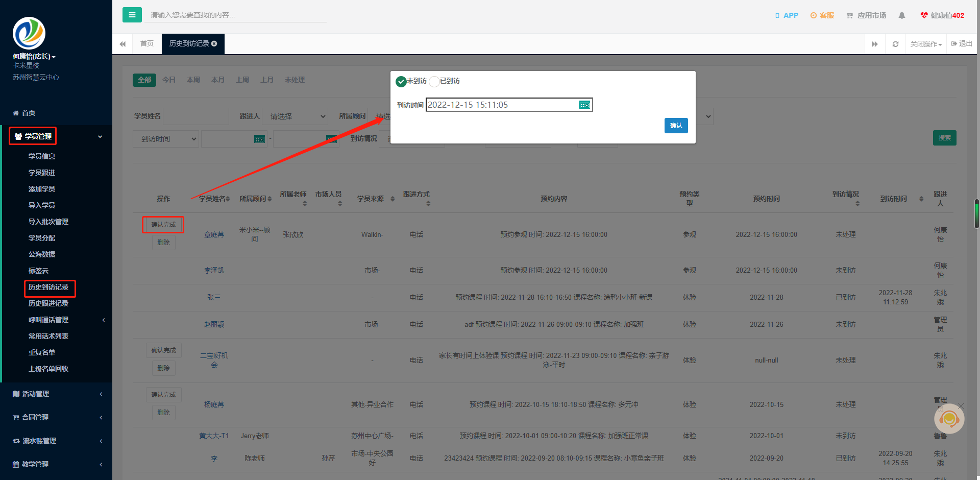Select the 未到访 radio option
The width and height of the screenshot is (980, 480).
(x=401, y=81)
